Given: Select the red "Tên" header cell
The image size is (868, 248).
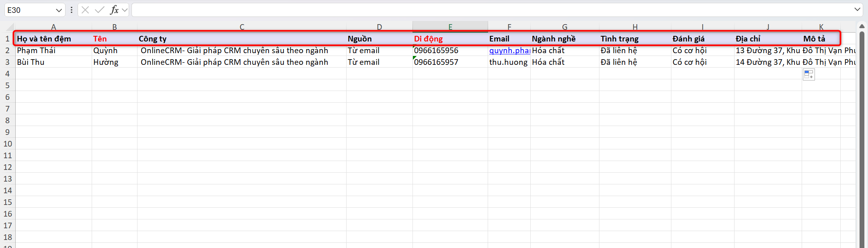Looking at the screenshot, I should click(x=114, y=39).
